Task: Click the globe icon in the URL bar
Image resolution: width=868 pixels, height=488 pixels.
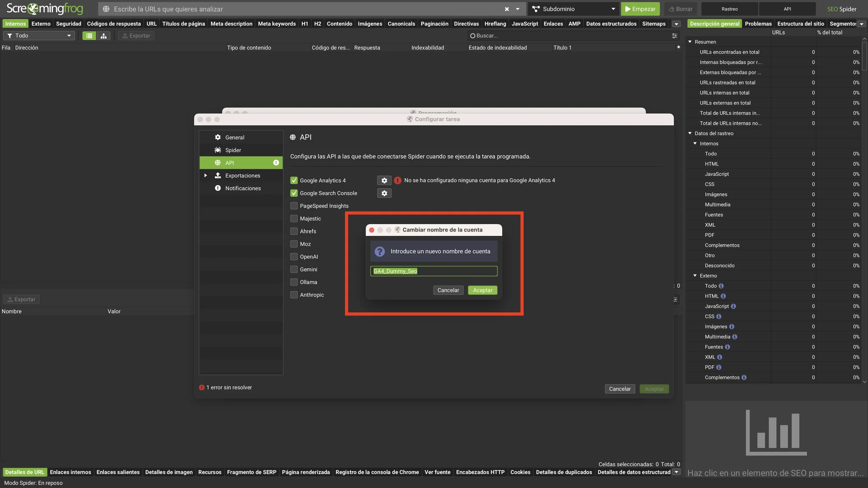Action: [x=106, y=9]
